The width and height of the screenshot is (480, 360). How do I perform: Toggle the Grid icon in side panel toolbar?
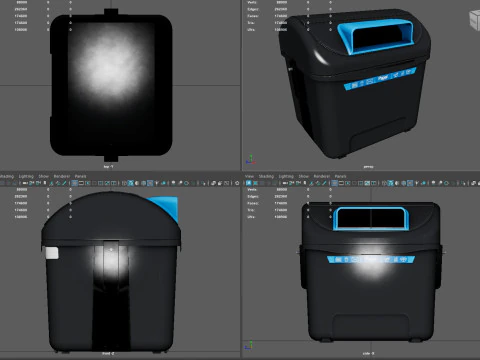point(334,183)
